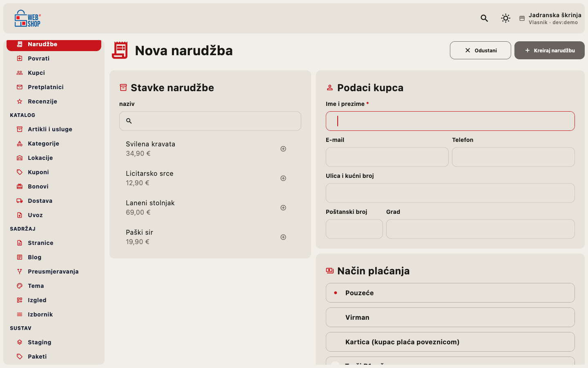Open the Staging page

(x=54, y=342)
